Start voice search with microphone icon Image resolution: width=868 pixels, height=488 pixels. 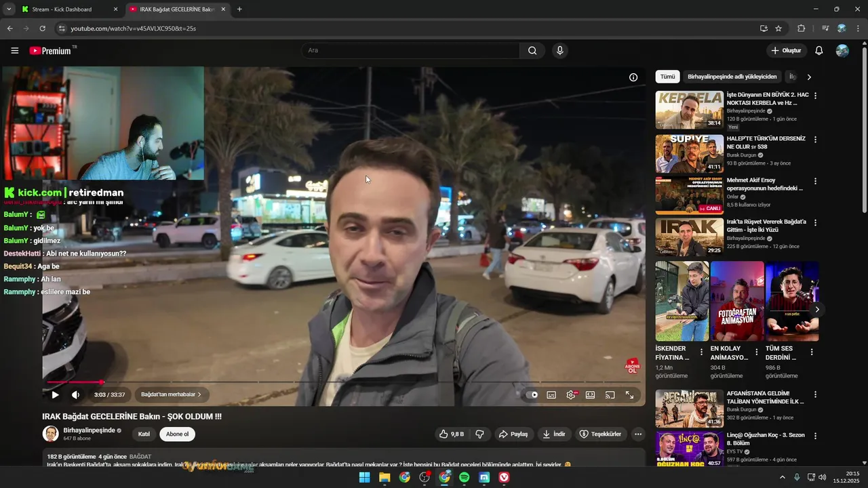[559, 50]
